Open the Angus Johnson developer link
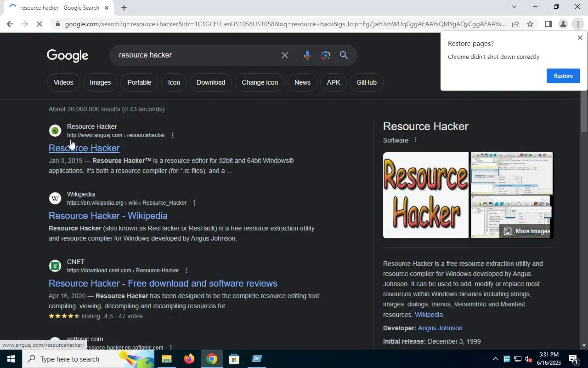The height and width of the screenshot is (368, 588). 440,328
